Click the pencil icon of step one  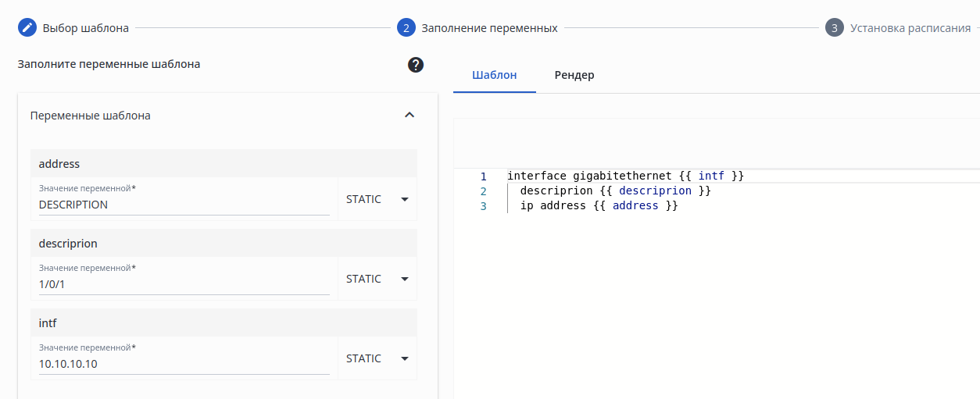coord(27,28)
